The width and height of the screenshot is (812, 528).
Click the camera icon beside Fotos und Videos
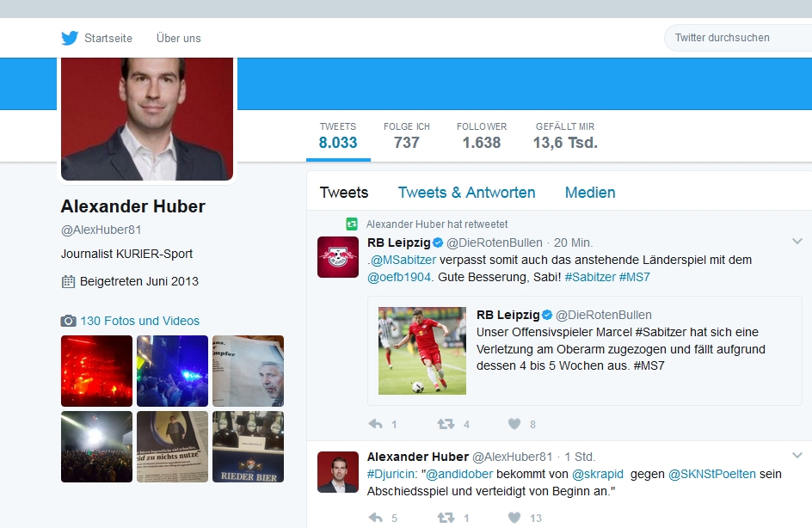pyautogui.click(x=68, y=321)
